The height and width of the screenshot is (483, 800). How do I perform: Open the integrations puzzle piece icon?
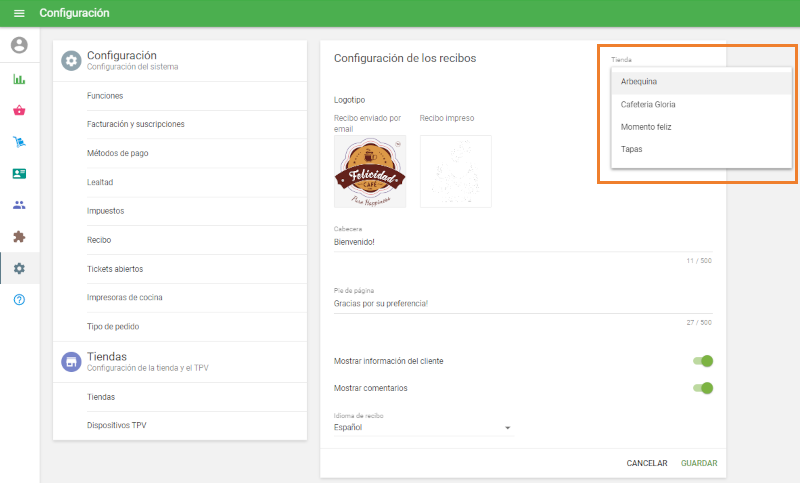tap(19, 237)
